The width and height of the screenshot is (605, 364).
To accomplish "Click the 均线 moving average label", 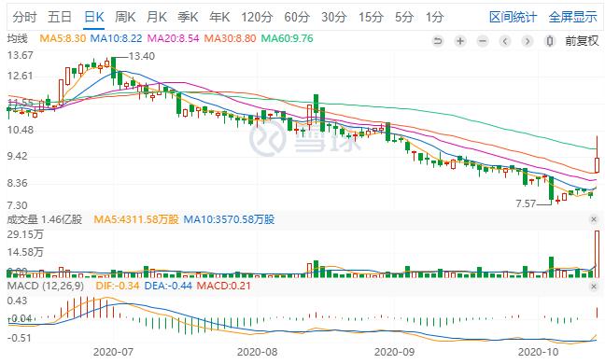I will pyautogui.click(x=18, y=38).
